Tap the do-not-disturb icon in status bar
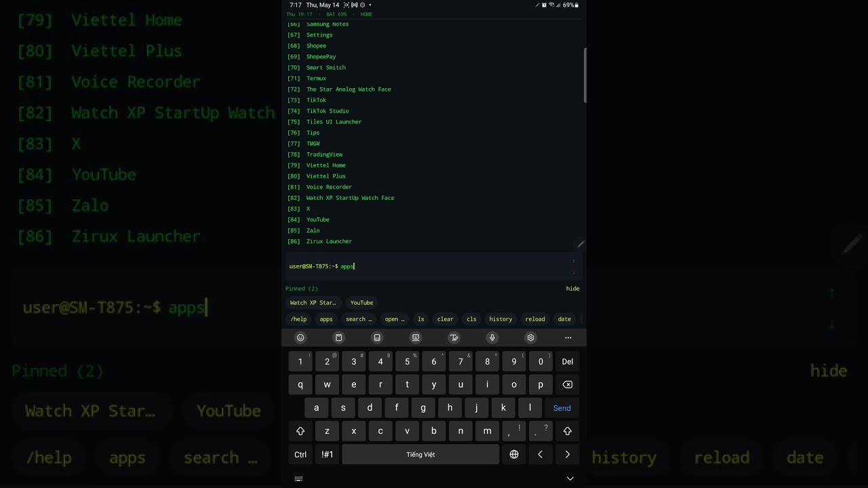 click(x=362, y=5)
